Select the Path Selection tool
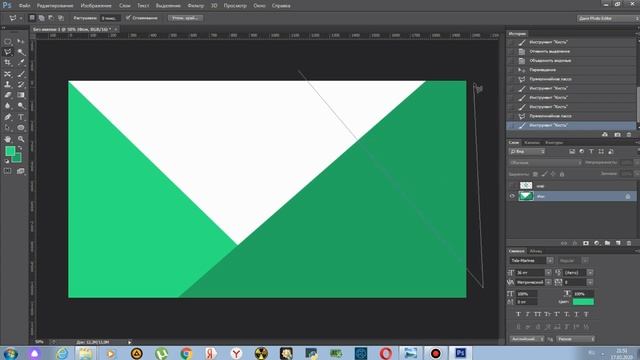 pyautogui.click(x=8, y=128)
